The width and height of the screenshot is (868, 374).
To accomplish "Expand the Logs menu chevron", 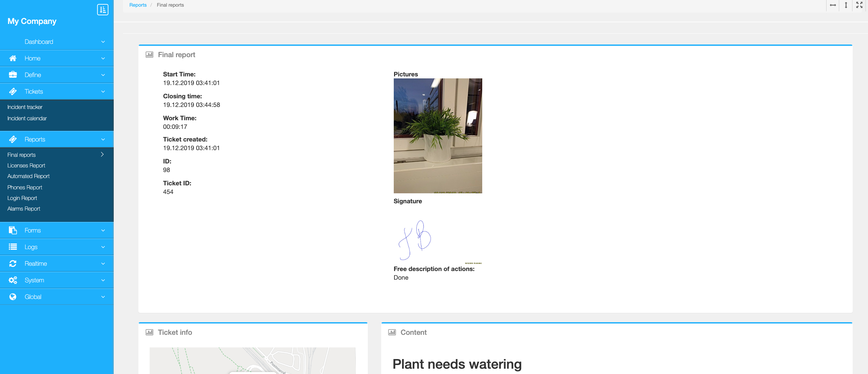I will [103, 247].
